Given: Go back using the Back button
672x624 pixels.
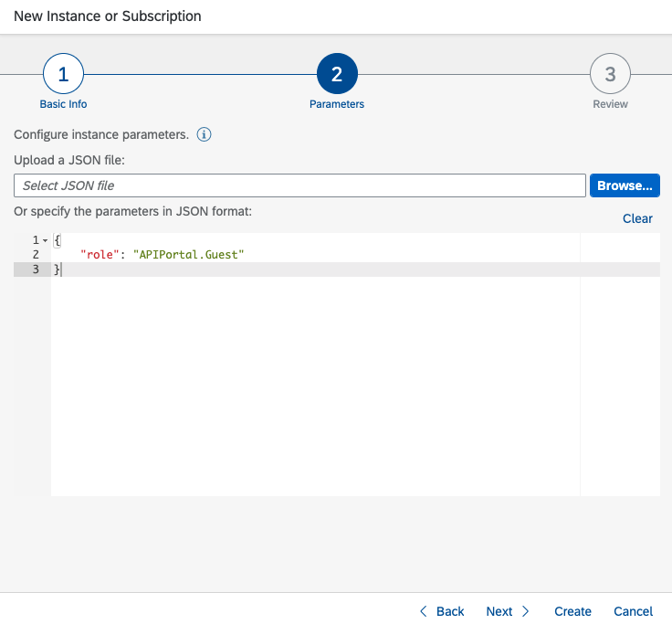Looking at the screenshot, I should 442,611.
